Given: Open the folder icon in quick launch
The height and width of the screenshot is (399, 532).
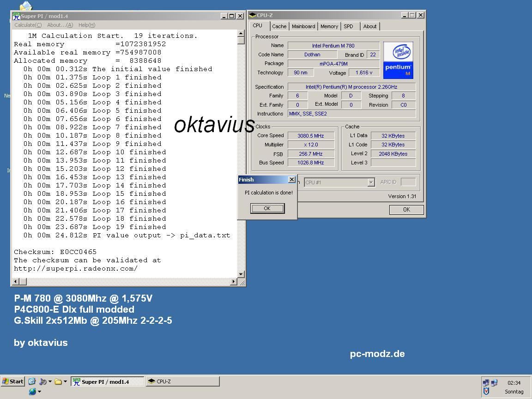Looking at the screenshot, I should 58,381.
